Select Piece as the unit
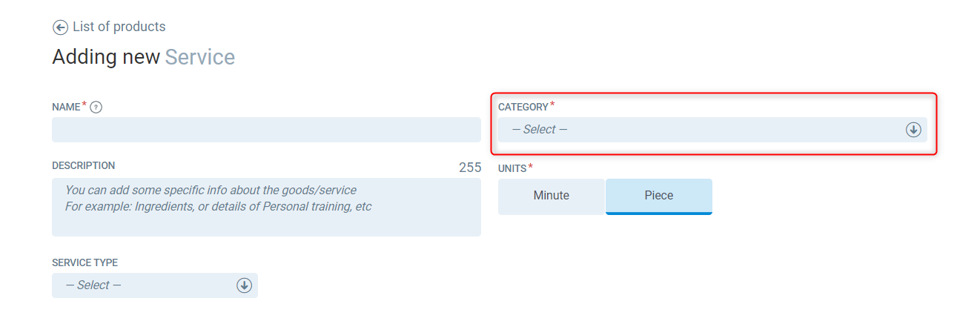This screenshot has width=980, height=324. coord(658,196)
